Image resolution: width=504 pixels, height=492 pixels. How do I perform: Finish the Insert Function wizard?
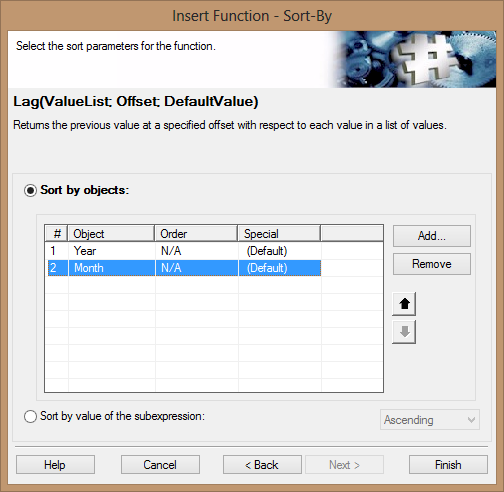(x=448, y=465)
